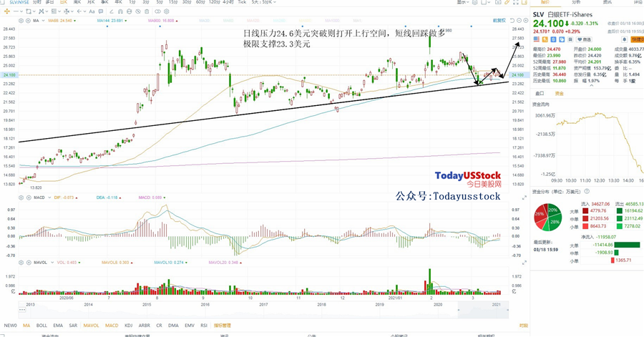Screen dimensions: 644x337
Task: Toggle the SAR indicator
Action: point(73,326)
